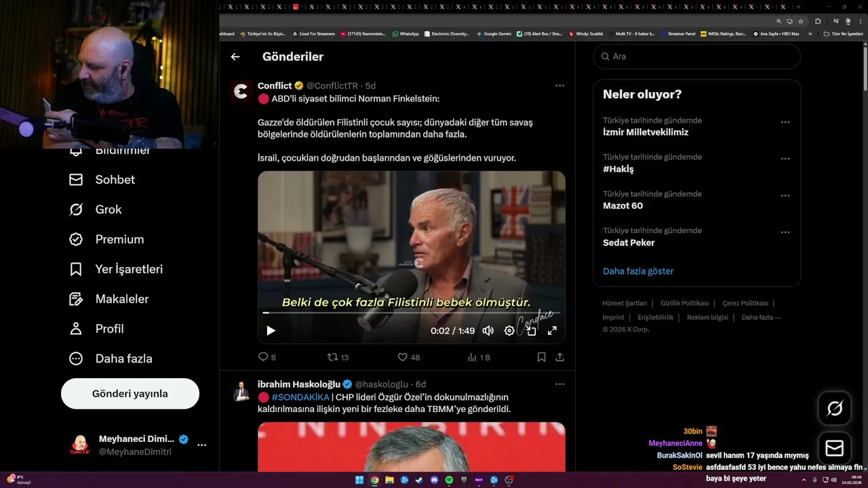The width and height of the screenshot is (868, 488).
Task: Play the Norman Finkelstein video
Action: [271, 331]
